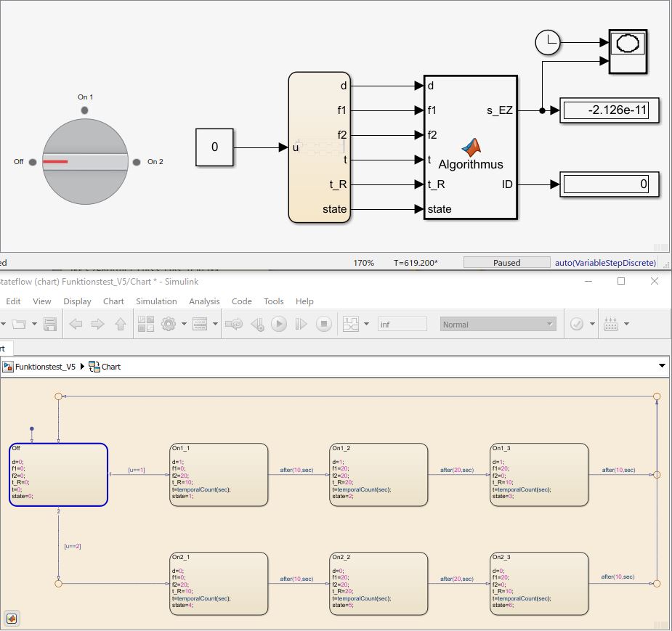Click the Up to Parent arrow
Viewport: 672px width, 631px height.
coord(120,325)
